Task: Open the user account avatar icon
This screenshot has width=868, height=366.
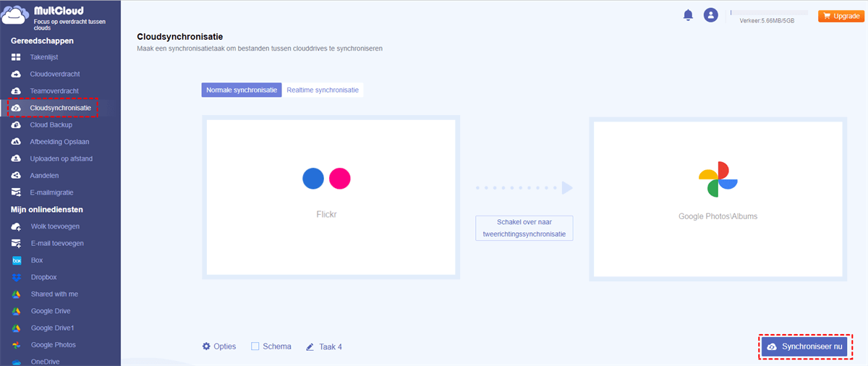Action: (711, 15)
